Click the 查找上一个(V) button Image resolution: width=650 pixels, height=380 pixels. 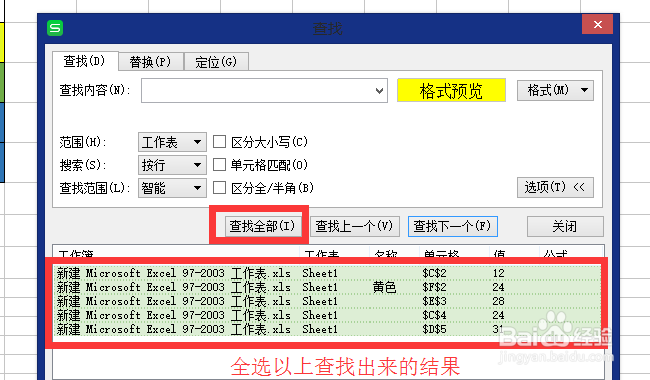pyautogui.click(x=355, y=226)
